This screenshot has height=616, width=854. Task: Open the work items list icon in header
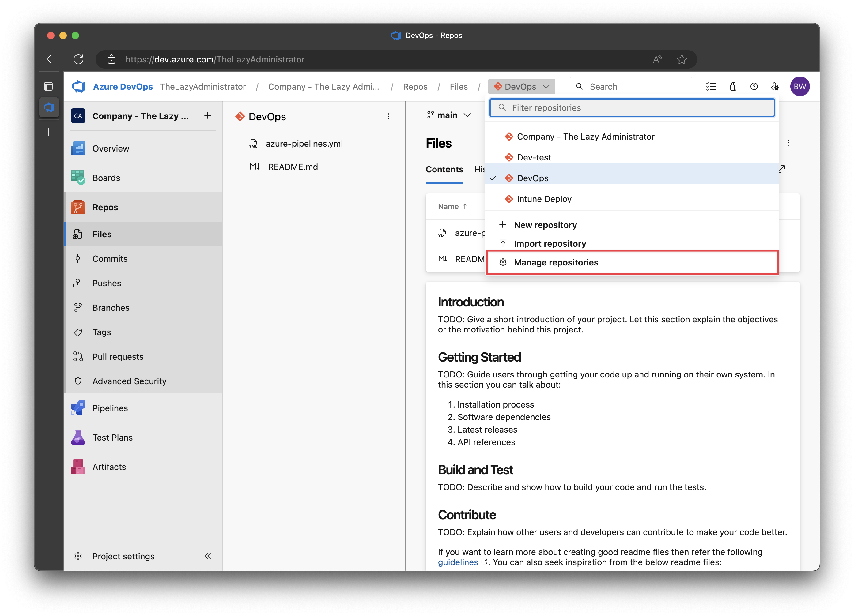point(711,87)
